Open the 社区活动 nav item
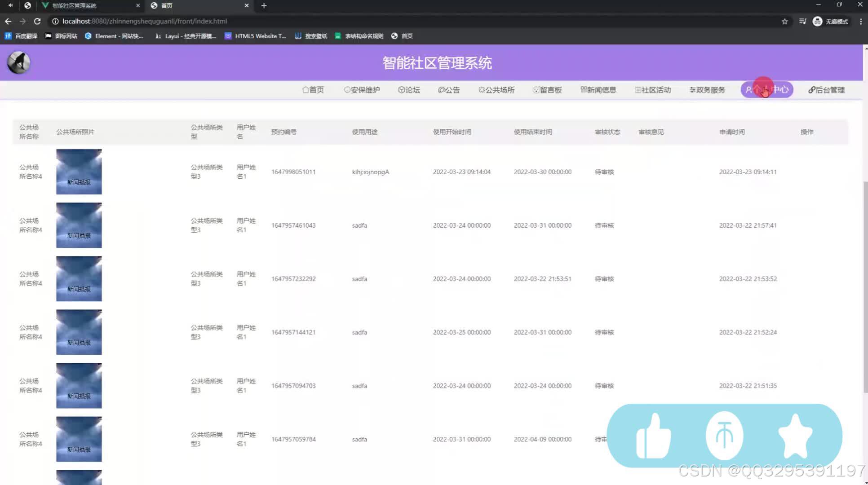The image size is (868, 485). (653, 90)
